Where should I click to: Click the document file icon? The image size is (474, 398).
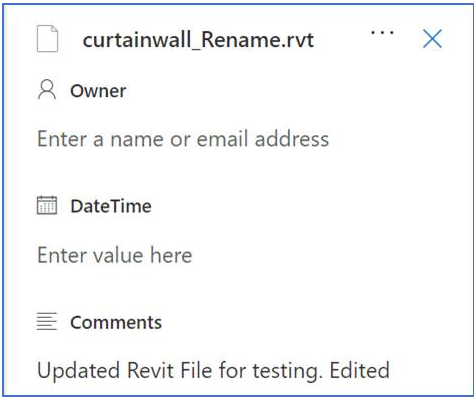(47, 39)
